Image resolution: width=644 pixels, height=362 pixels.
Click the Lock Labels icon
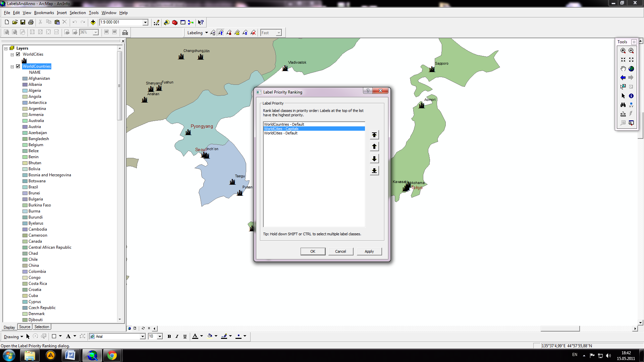(x=237, y=33)
